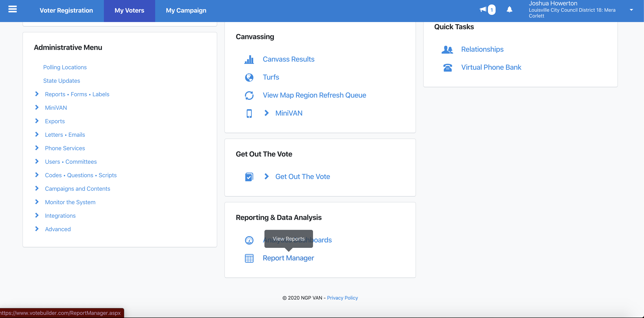Click the Canvass Results bar chart icon
The width and height of the screenshot is (644, 318).
[x=249, y=60]
